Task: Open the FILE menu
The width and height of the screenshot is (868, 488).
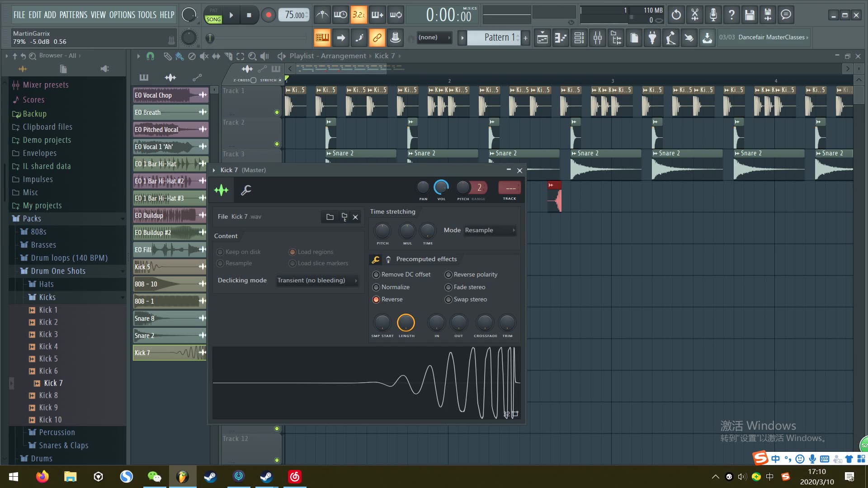Action: tap(19, 15)
